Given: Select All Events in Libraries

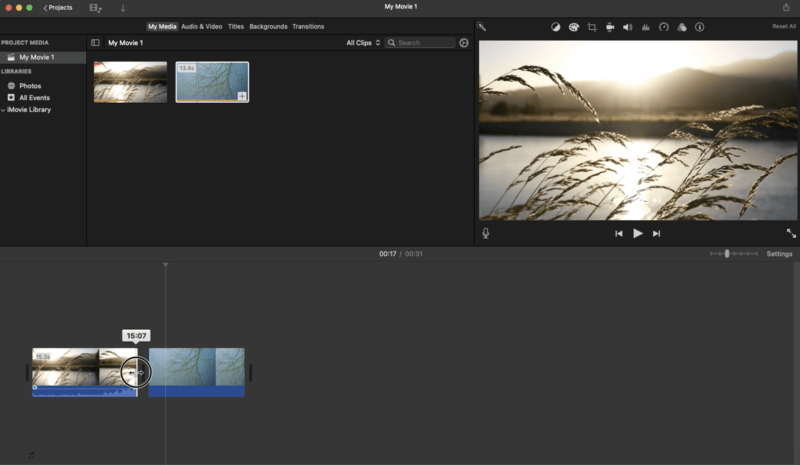Looking at the screenshot, I should [x=34, y=97].
